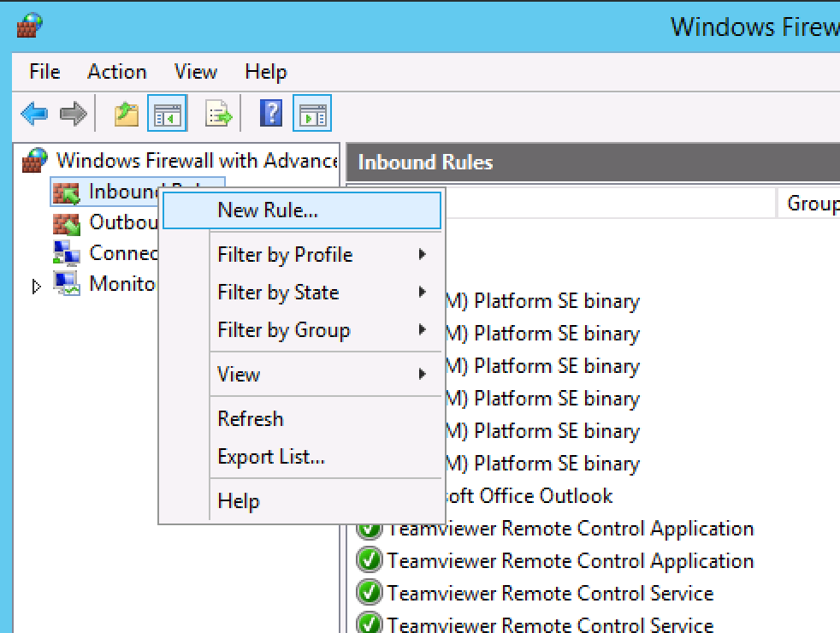The image size is (840, 633).
Task: Toggle the Show/Hide Action Pane icon
Action: 312,113
